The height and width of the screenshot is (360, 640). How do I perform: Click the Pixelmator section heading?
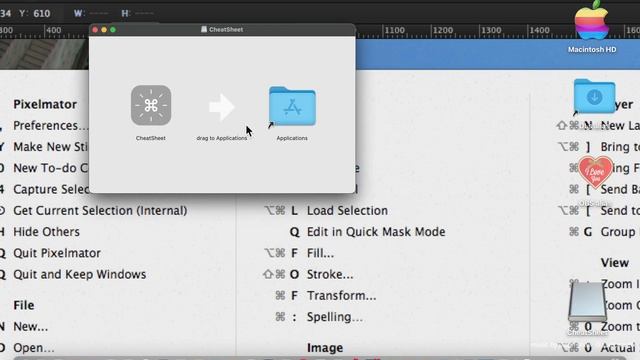coord(45,104)
